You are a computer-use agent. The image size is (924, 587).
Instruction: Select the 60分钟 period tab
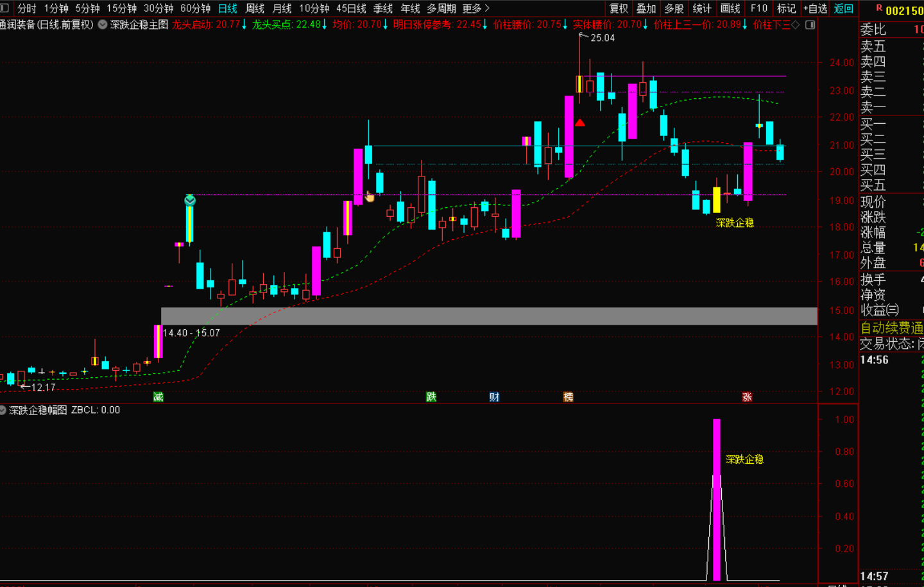point(195,8)
